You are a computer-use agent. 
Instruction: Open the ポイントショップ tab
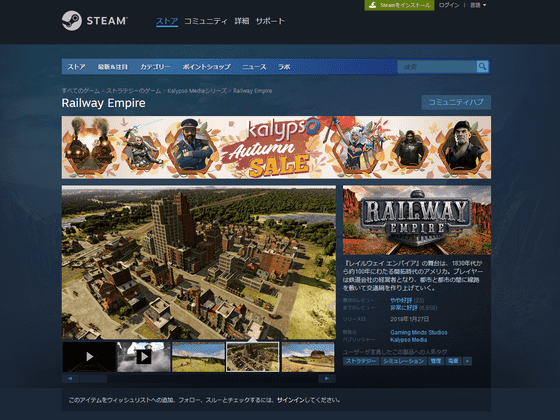(206, 67)
